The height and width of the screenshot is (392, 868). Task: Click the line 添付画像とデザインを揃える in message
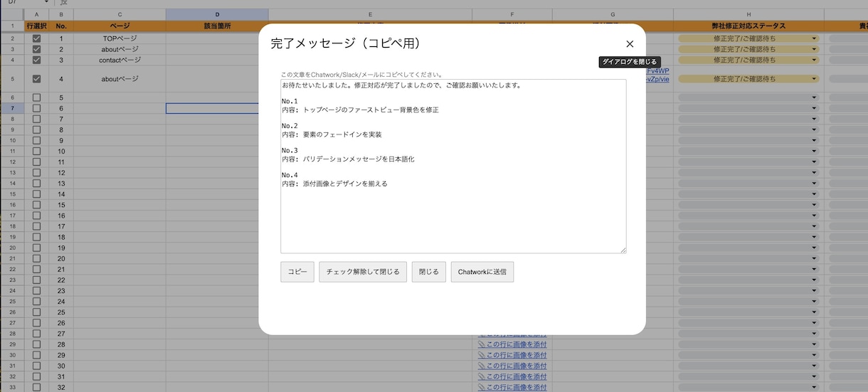[345, 184]
